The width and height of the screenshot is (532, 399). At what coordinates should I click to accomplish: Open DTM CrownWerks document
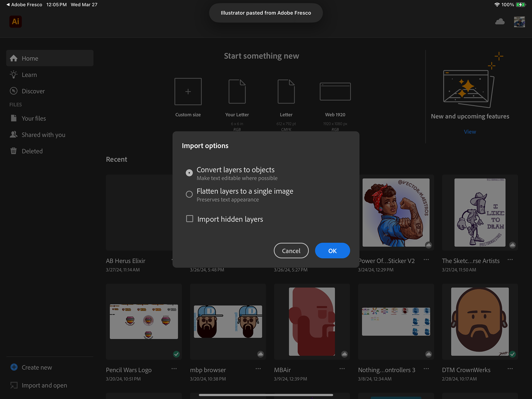coord(480,322)
